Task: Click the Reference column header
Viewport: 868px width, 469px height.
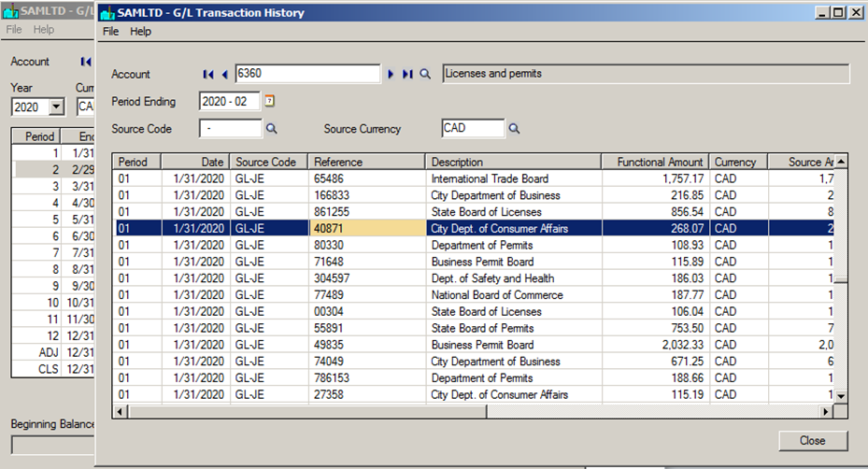Action: 367,162
